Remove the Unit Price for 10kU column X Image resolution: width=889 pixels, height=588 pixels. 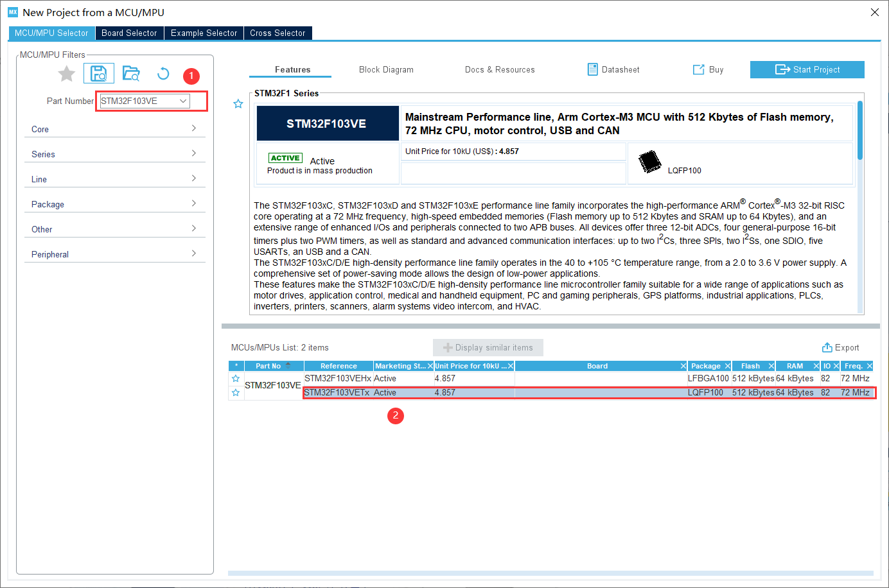511,366
